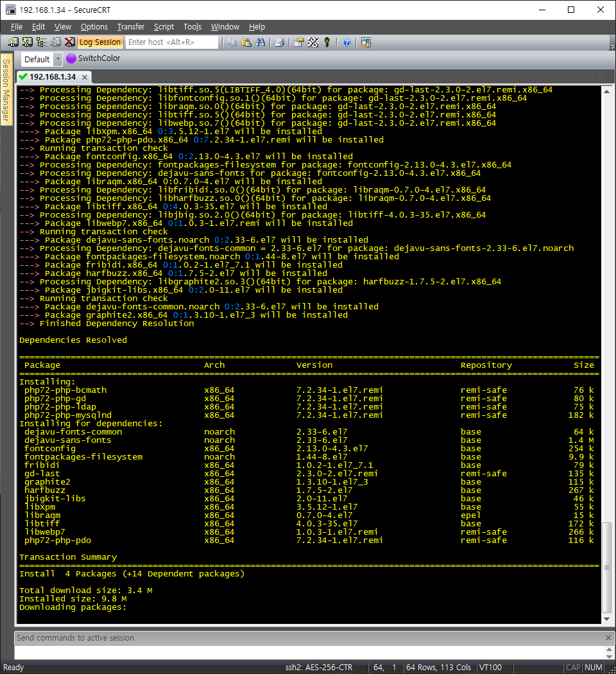This screenshot has width=616, height=674.
Task: Open the View menu
Action: click(63, 27)
